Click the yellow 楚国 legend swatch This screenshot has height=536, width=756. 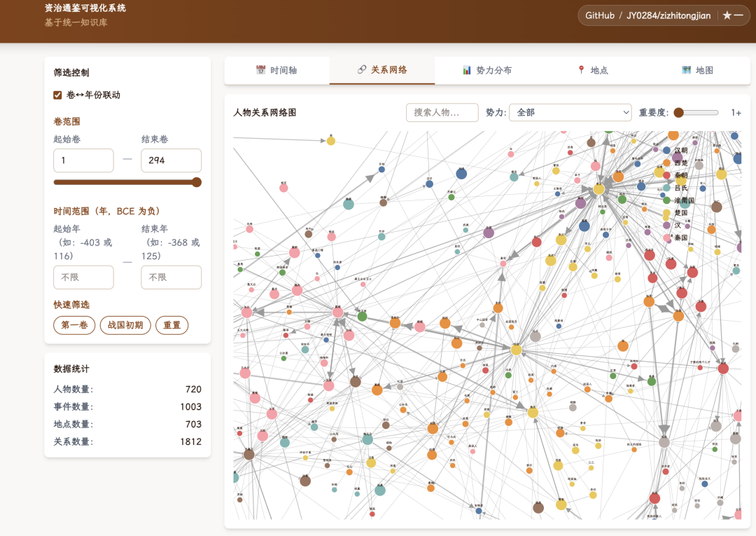667,213
